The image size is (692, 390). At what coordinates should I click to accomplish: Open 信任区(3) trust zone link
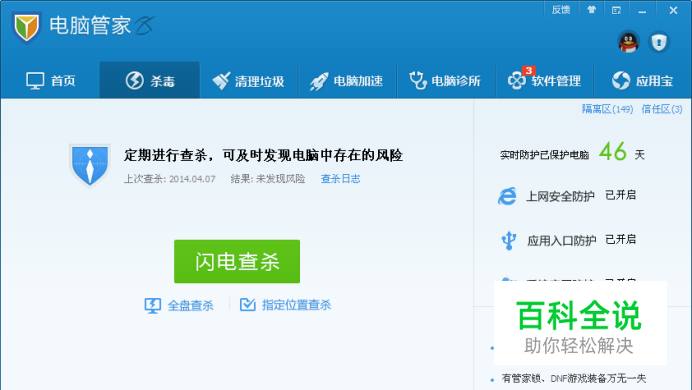pos(662,109)
